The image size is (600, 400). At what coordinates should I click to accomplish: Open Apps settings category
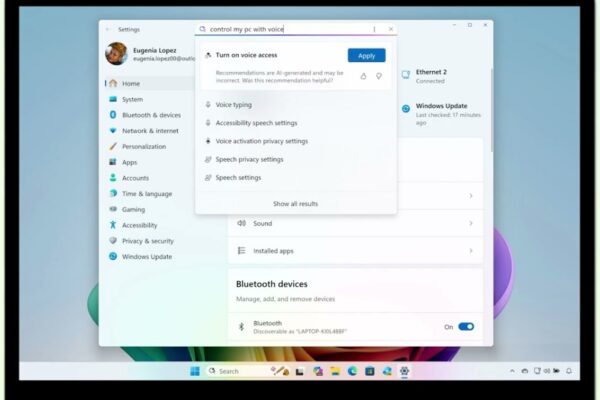(x=149, y=162)
